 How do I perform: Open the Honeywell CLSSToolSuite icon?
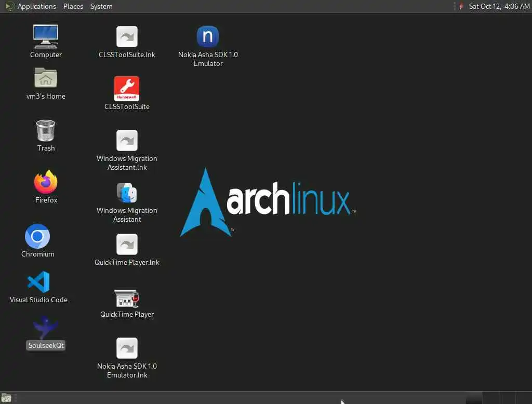(127, 88)
